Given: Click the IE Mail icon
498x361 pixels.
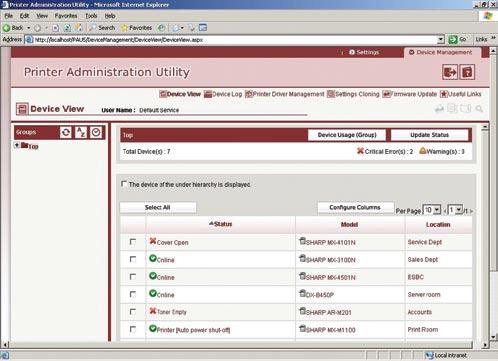Looking at the screenshot, I should 176,28.
